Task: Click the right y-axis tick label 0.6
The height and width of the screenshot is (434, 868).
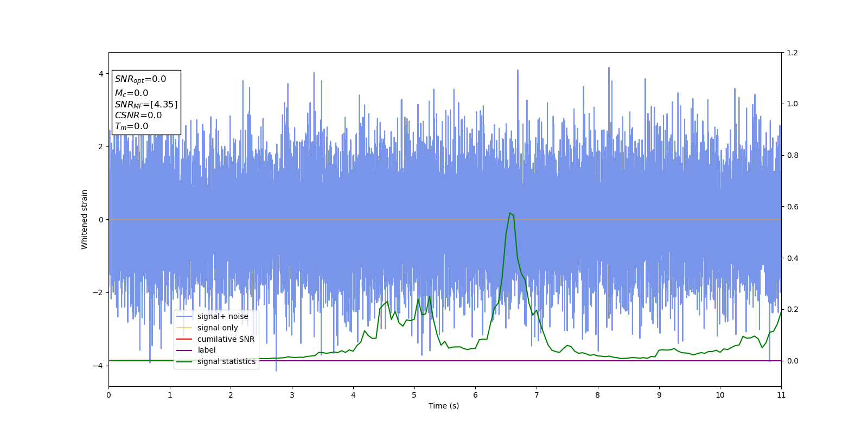Action: point(792,207)
